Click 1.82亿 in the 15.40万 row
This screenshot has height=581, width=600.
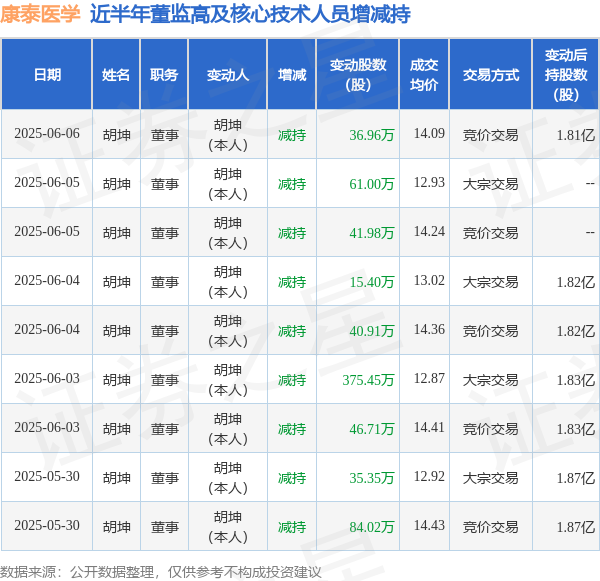576,282
